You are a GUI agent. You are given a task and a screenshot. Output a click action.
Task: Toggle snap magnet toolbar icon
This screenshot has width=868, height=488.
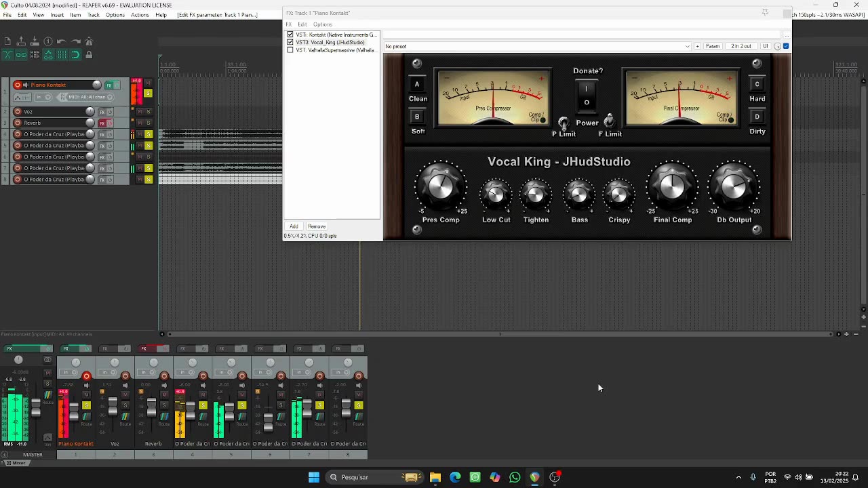(x=76, y=54)
